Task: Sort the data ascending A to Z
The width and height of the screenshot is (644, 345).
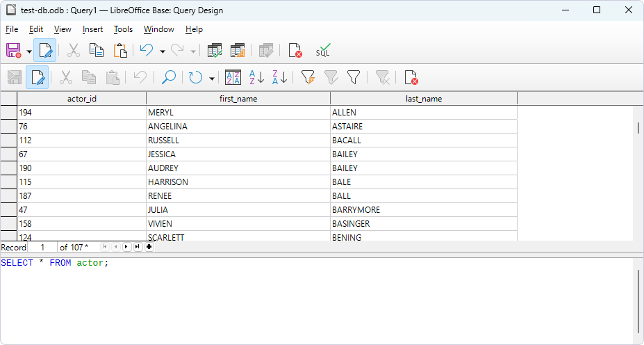Action: (256, 77)
